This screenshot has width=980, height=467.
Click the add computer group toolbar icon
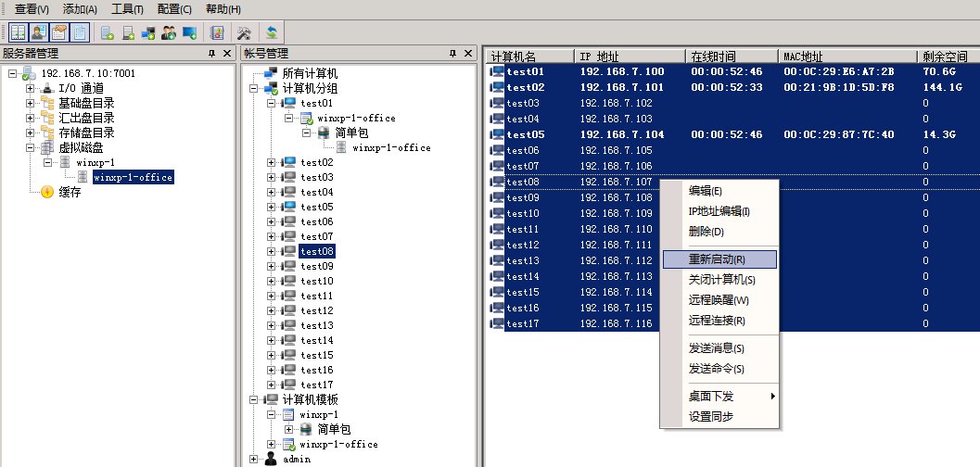[x=148, y=32]
